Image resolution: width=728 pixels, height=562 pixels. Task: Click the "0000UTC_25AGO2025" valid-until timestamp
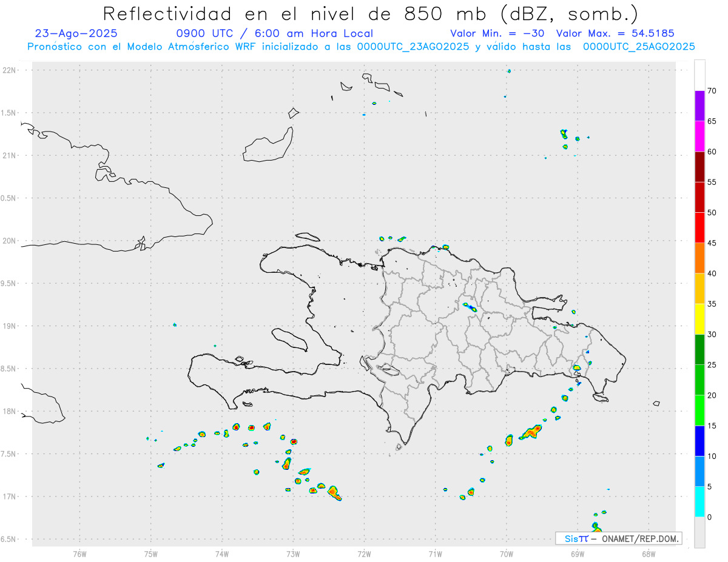pyautogui.click(x=639, y=47)
